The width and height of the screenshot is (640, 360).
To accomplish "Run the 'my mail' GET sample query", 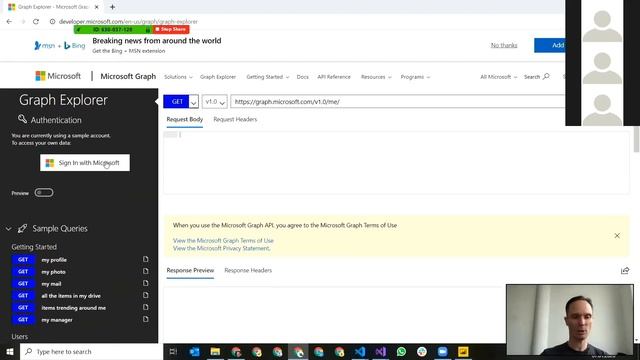I will (23, 284).
